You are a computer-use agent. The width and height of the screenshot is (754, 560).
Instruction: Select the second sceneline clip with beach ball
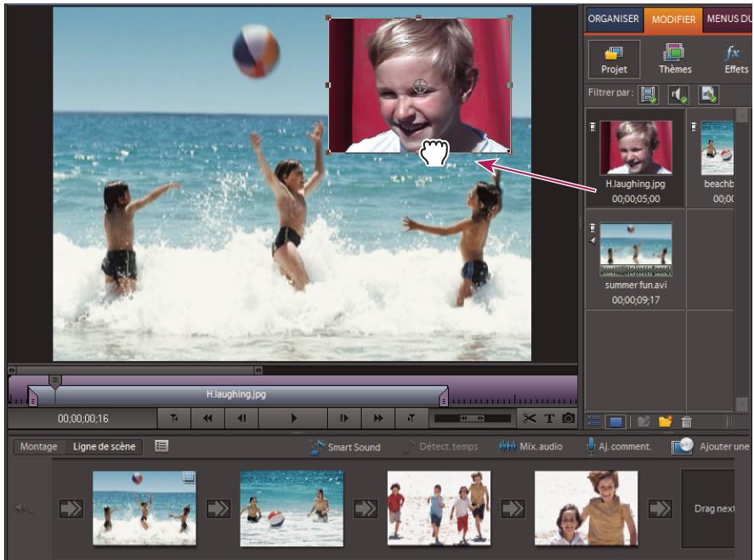292,508
